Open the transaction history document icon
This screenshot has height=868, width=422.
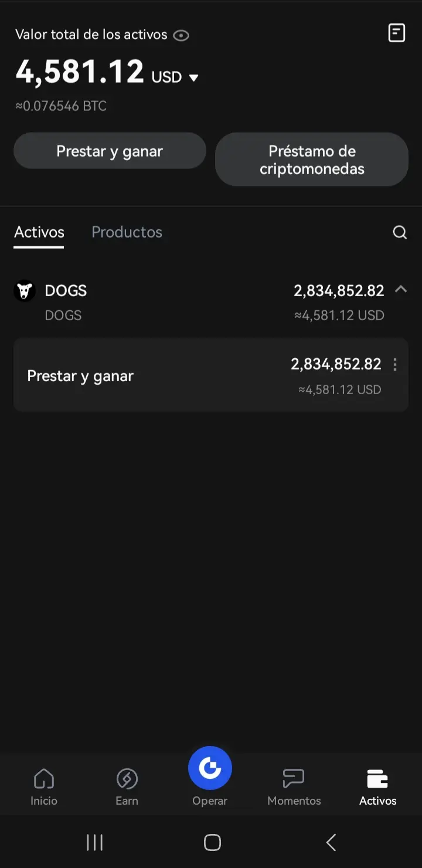397,33
